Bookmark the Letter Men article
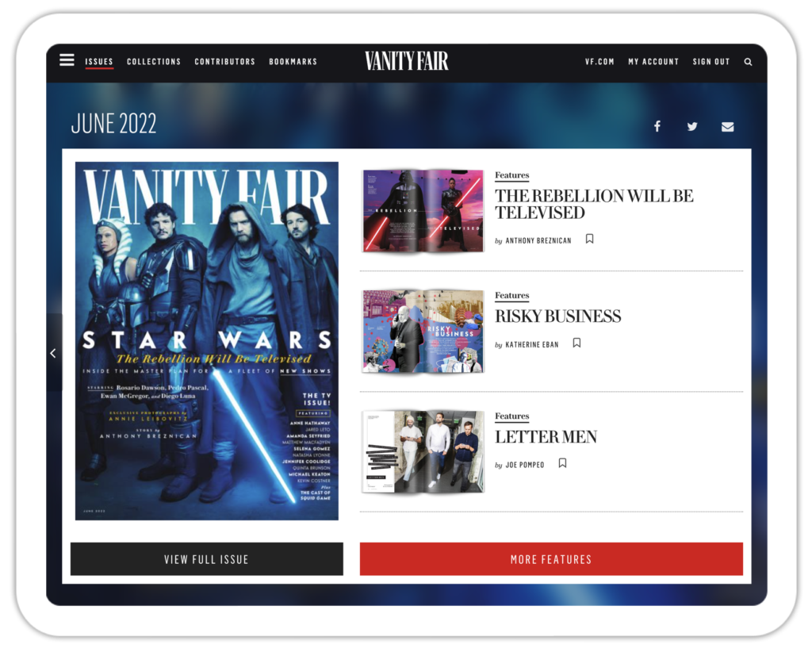The width and height of the screenshot is (812, 652). point(562,463)
